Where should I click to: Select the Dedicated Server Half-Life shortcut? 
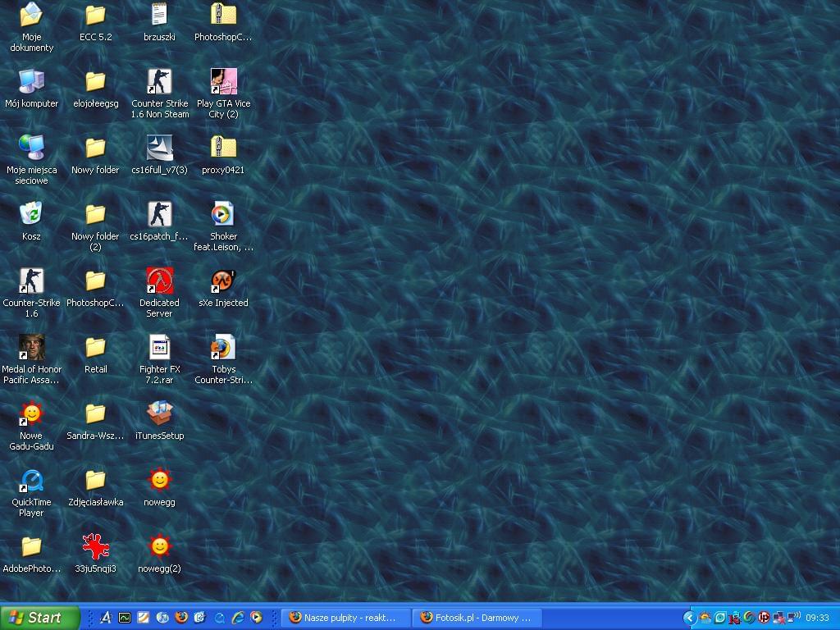[x=159, y=293]
